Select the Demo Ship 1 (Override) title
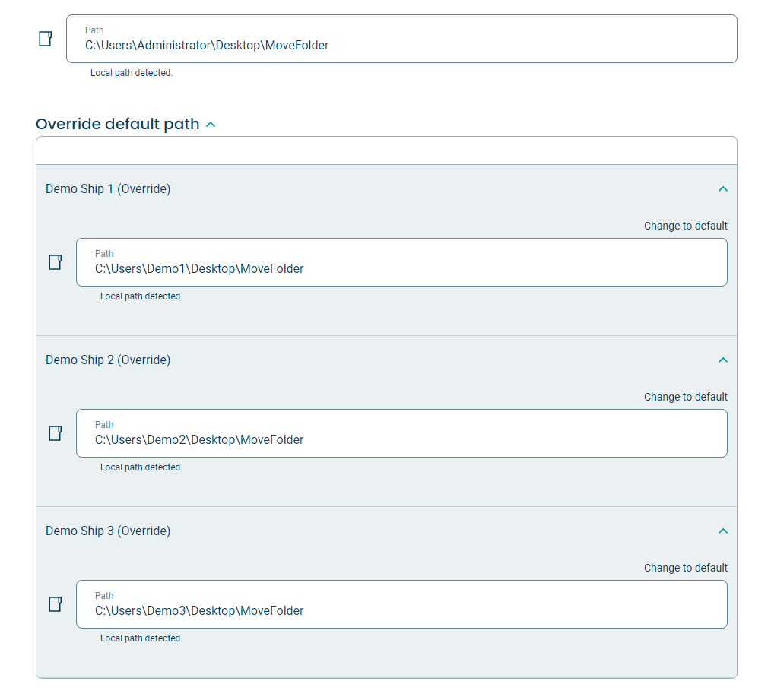This screenshot has height=700, width=771. (108, 188)
